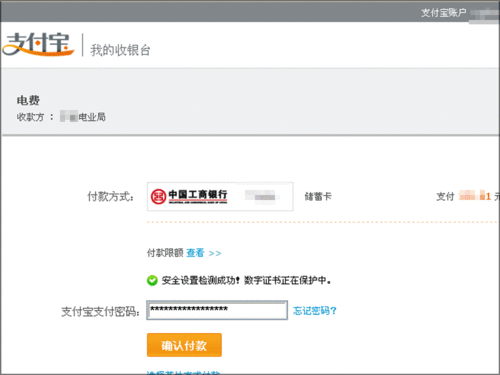500x375 pixels.
Task: Expand payment limit via >> arrows
Action: [x=215, y=254]
